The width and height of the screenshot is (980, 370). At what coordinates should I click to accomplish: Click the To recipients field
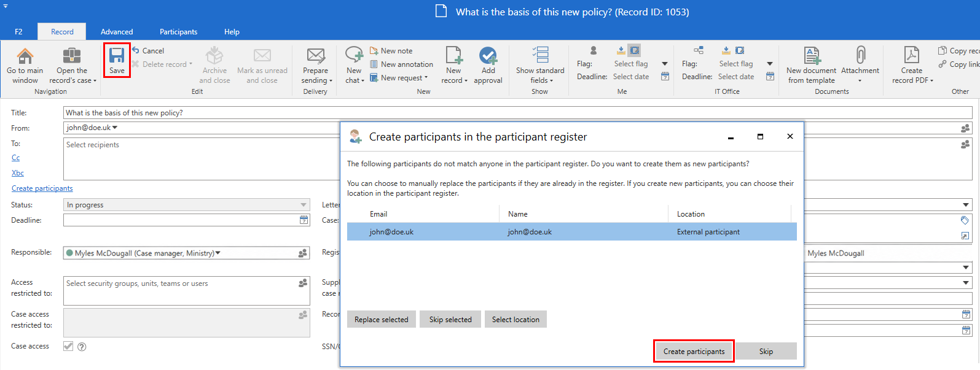(202, 159)
